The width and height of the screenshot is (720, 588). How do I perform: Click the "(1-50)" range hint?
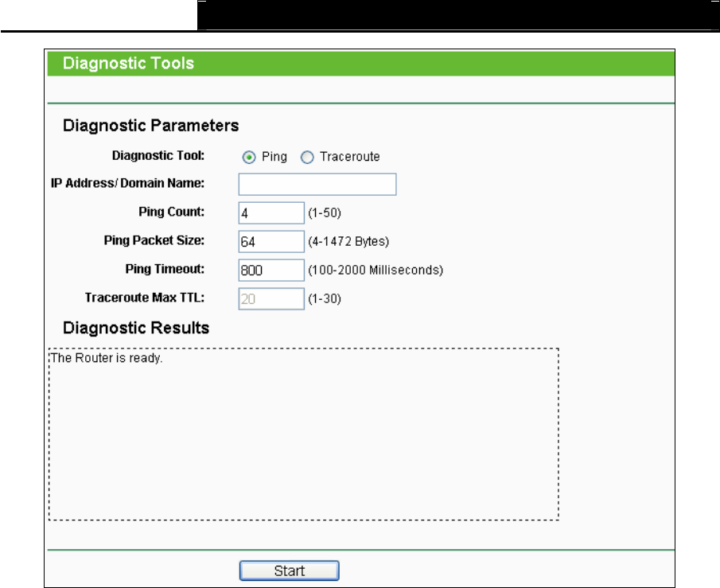[325, 213]
